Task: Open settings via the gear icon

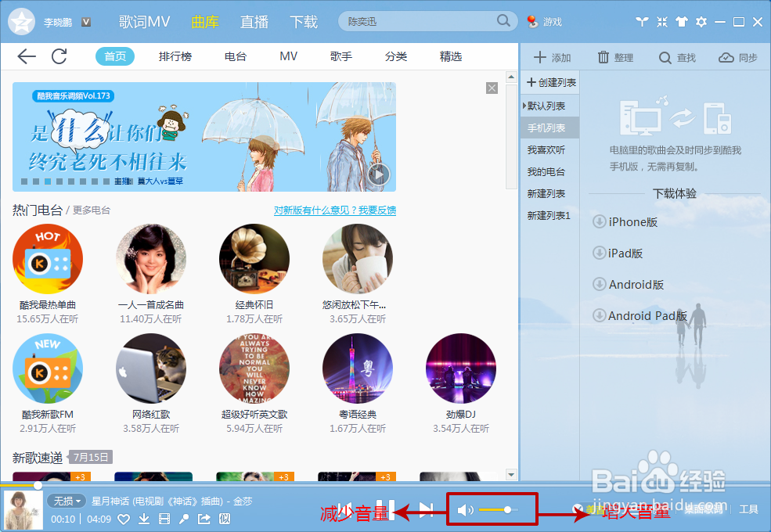Action: (701, 22)
